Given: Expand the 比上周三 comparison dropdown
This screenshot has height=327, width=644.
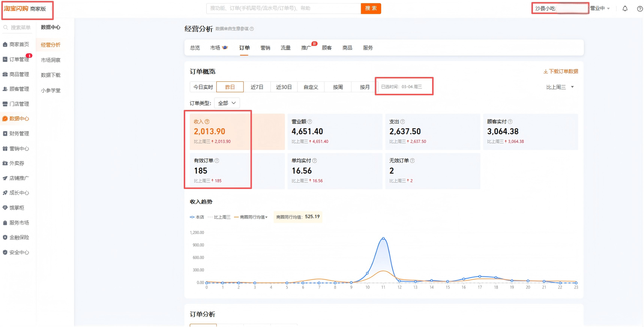Looking at the screenshot, I should point(560,87).
